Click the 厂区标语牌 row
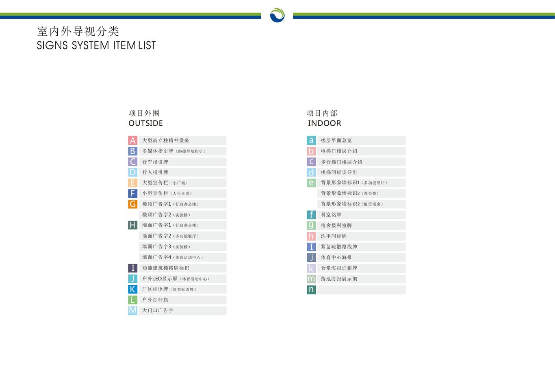The height and width of the screenshot is (392, 555). [182, 289]
